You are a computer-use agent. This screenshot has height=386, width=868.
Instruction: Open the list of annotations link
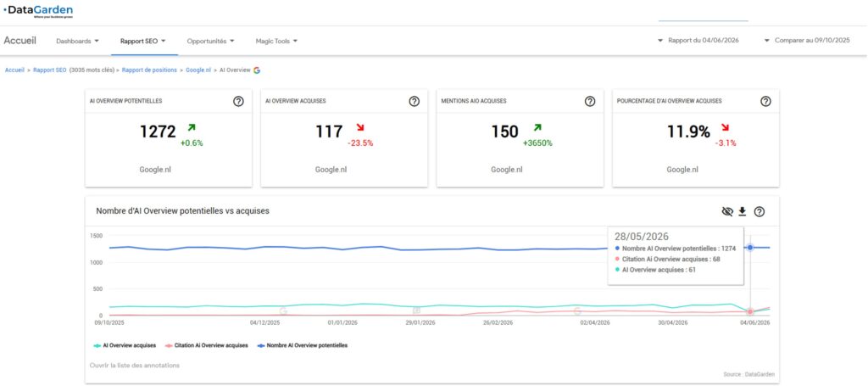click(x=135, y=366)
